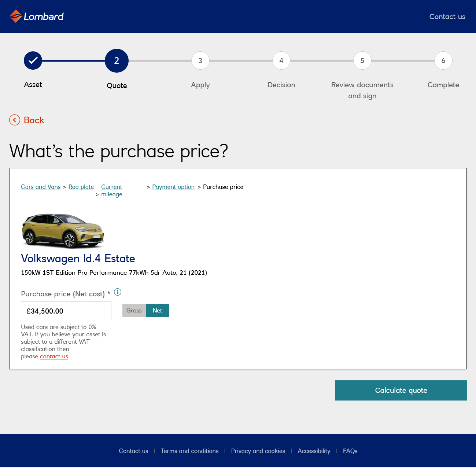Click the info icon beside Purchase price
Screen dimensions: 476x468
click(x=118, y=292)
